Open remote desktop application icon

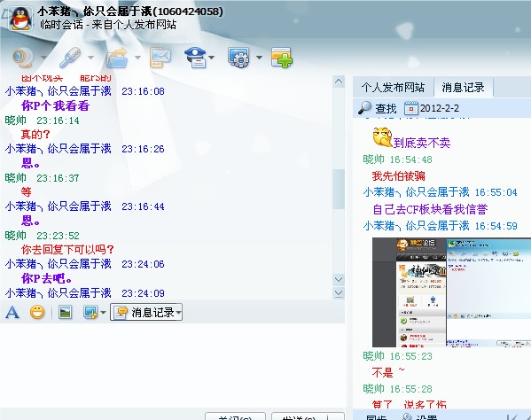pyautogui.click(x=239, y=58)
